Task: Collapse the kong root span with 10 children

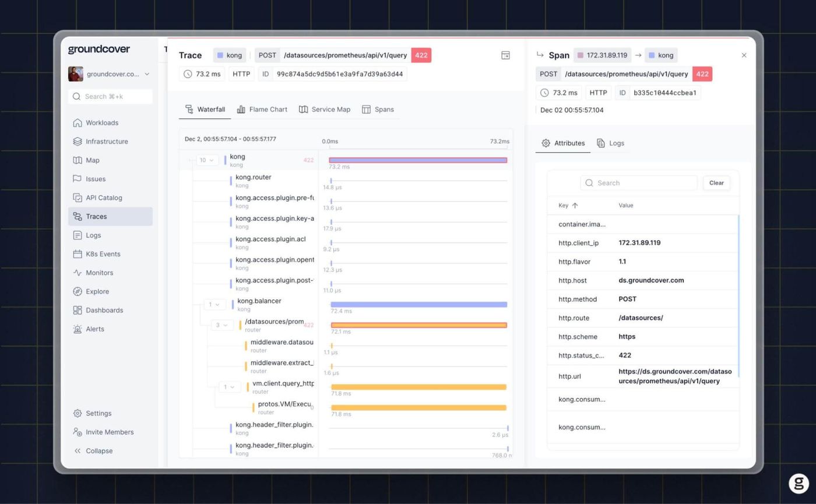Action: point(207,160)
